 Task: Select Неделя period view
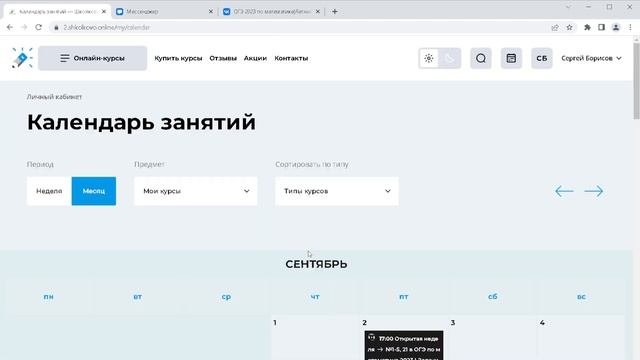49,191
